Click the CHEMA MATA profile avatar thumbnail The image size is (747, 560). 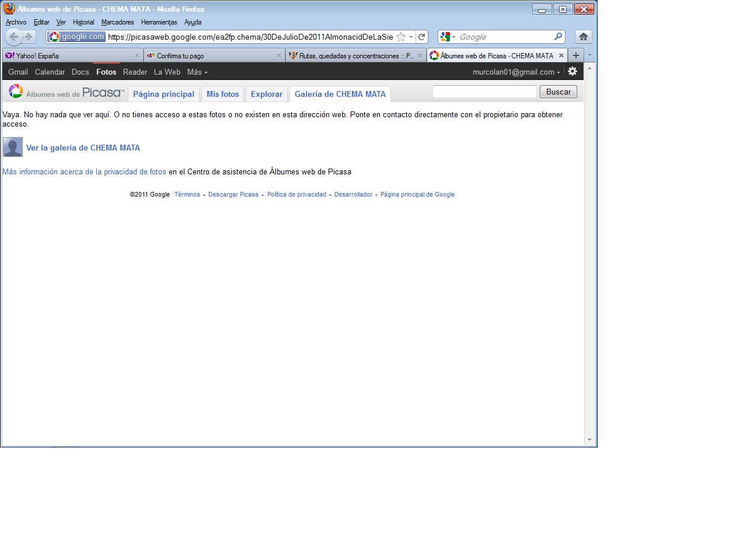coord(13,147)
